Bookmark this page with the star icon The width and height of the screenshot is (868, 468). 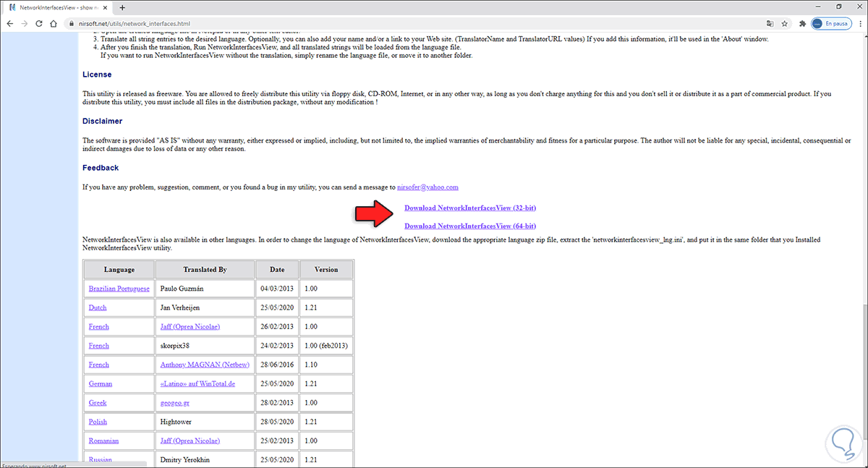click(785, 23)
